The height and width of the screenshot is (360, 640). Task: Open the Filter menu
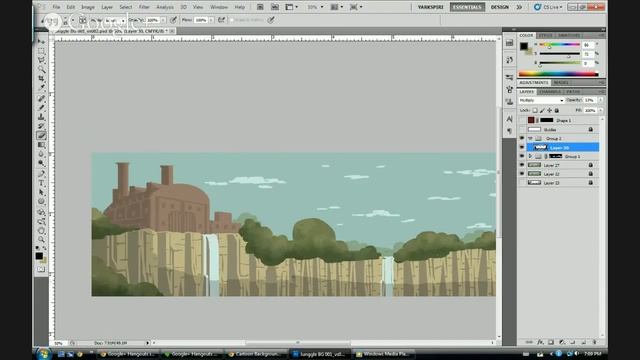(144, 7)
